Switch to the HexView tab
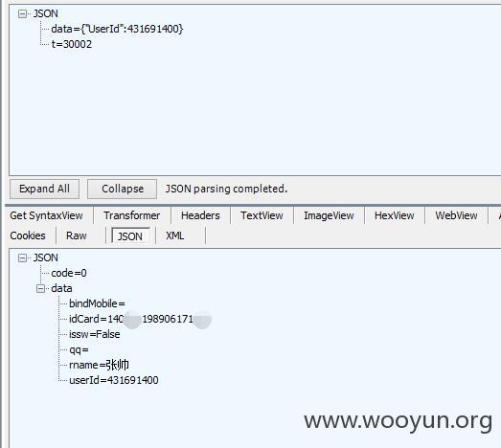 pyautogui.click(x=395, y=215)
